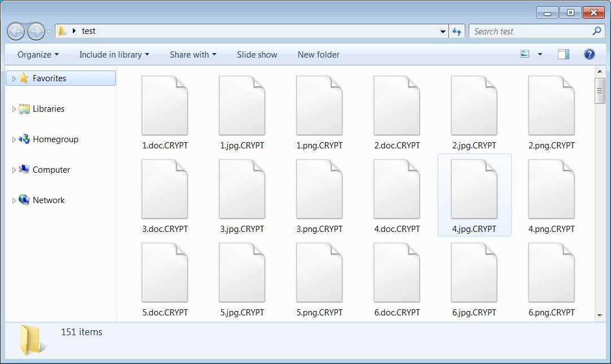Image resolution: width=611 pixels, height=364 pixels.
Task: Select the 3.png.CRYPT file icon
Action: [x=320, y=189]
